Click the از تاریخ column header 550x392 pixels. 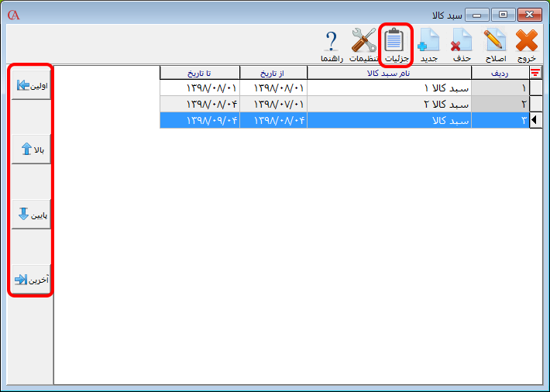[x=273, y=73]
